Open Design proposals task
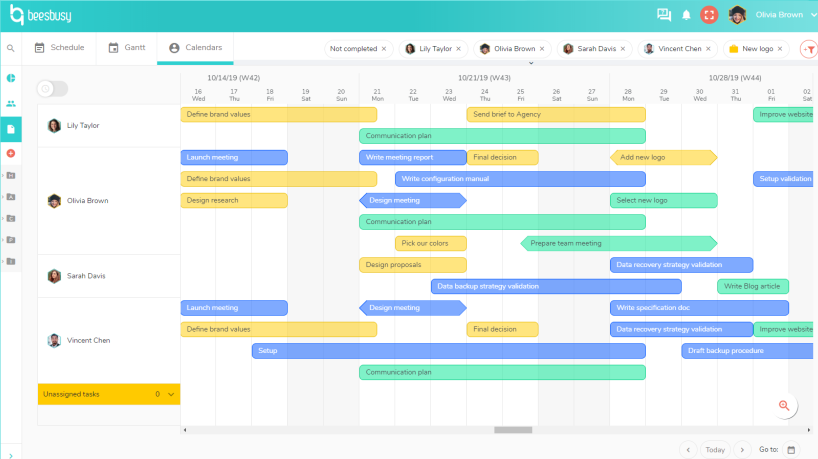Screen dimensions: 818x459 tap(413, 265)
